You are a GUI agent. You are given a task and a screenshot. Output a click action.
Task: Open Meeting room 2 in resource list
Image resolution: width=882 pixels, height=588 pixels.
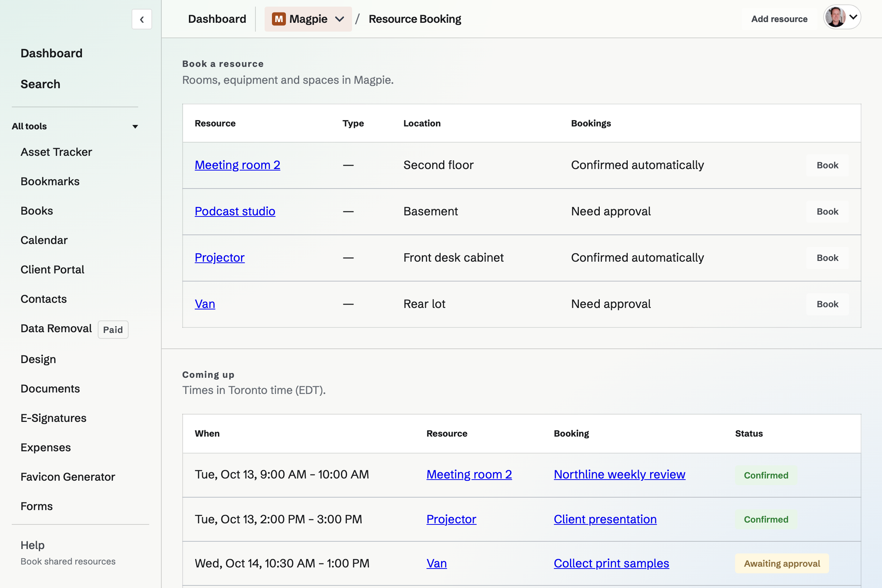237,165
